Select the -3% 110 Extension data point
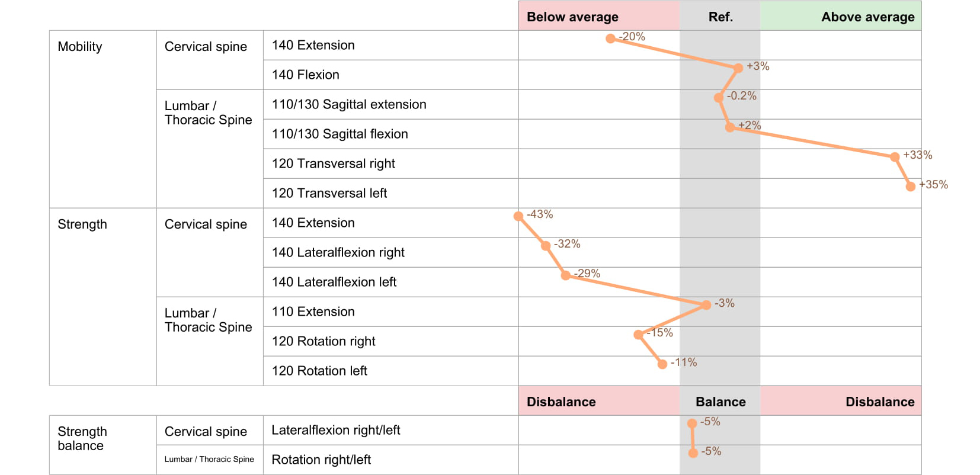This screenshot has height=475, width=980. (x=706, y=305)
